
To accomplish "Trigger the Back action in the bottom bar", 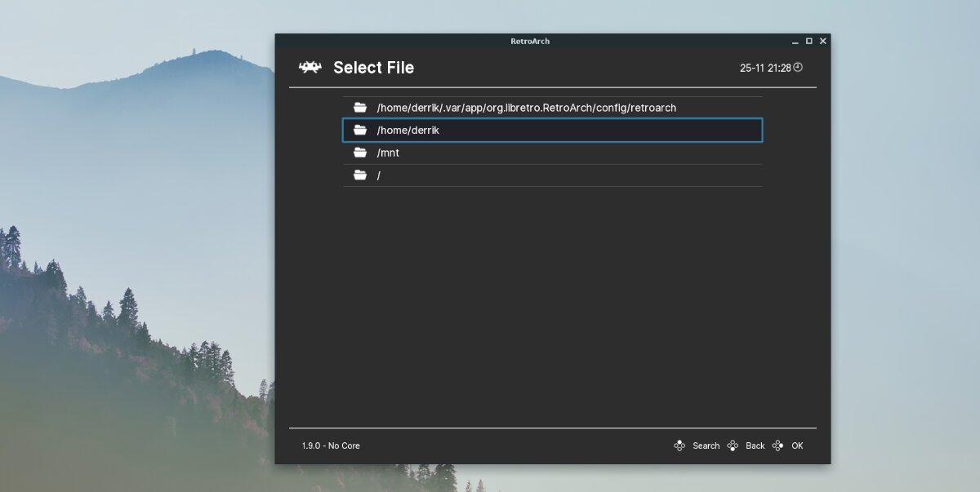I will click(755, 445).
